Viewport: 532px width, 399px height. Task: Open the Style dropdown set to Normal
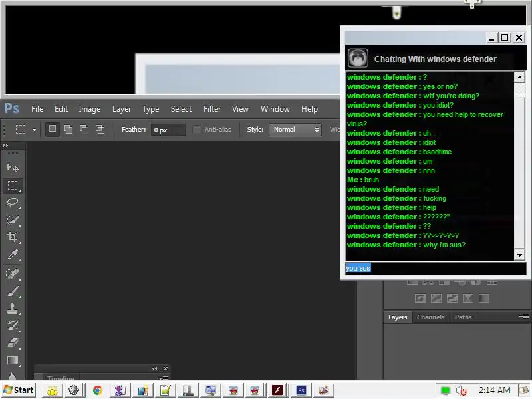[295, 129]
